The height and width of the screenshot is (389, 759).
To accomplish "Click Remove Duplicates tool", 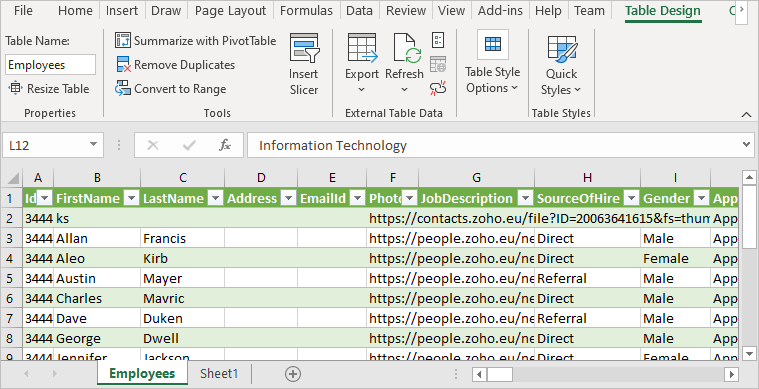I will click(x=176, y=65).
